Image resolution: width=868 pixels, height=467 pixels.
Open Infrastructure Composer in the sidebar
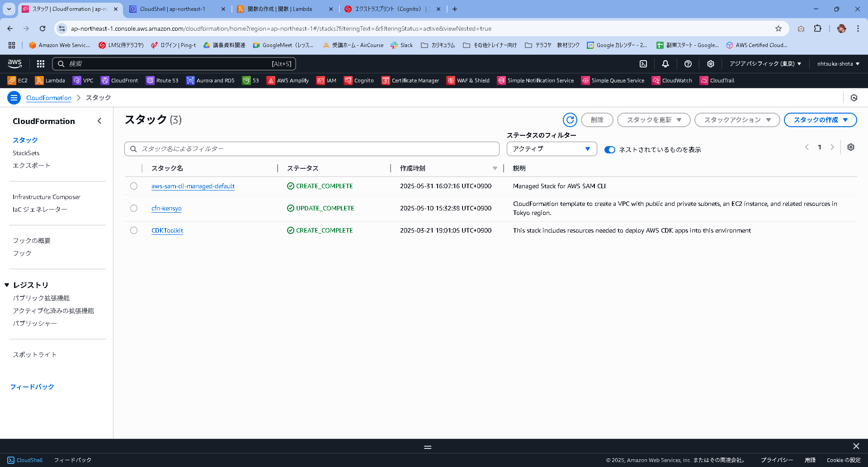pos(47,197)
